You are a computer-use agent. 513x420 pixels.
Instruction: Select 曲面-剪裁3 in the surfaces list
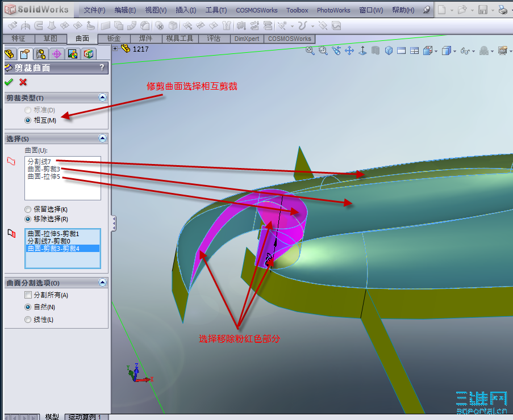coord(44,169)
